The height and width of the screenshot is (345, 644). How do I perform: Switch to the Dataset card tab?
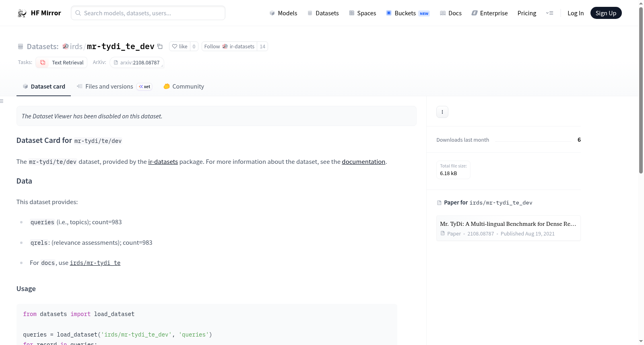(43, 87)
